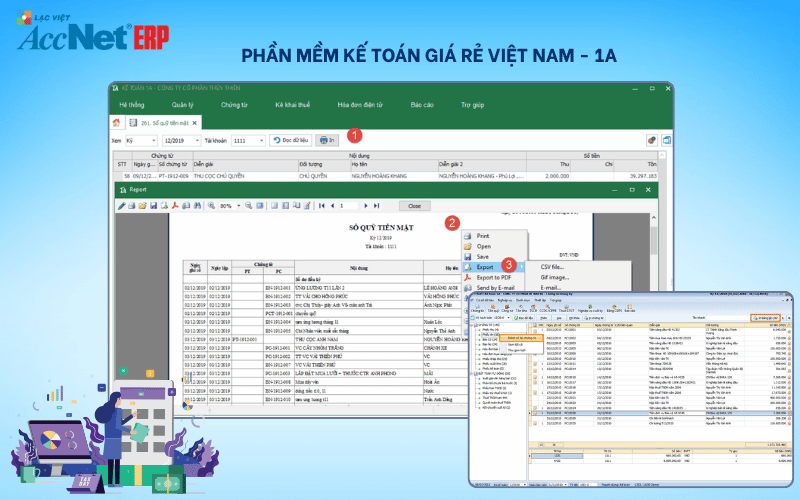Viewport: 800px width, 500px height.
Task: Click the '2.000.000' Thu amount cell
Action: click(x=548, y=176)
